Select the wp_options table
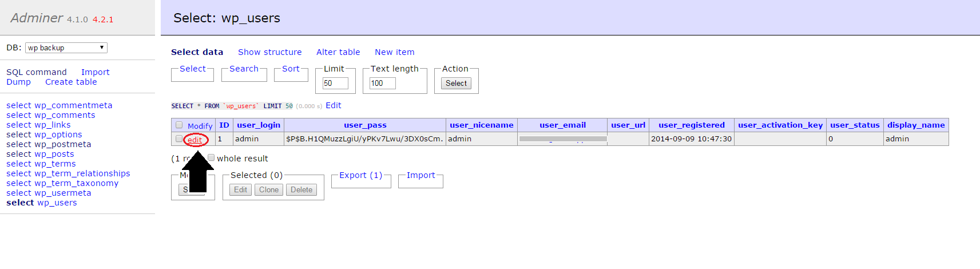The height and width of the screenshot is (269, 980). coord(58,134)
